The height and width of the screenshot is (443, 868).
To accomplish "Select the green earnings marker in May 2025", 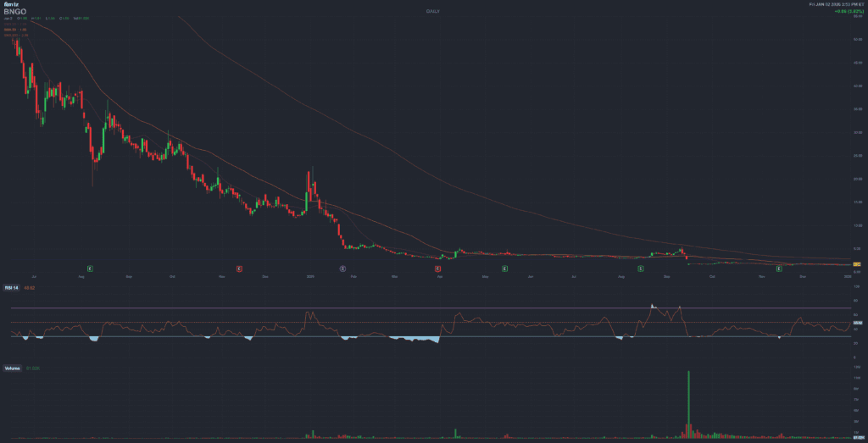I will (504, 269).
